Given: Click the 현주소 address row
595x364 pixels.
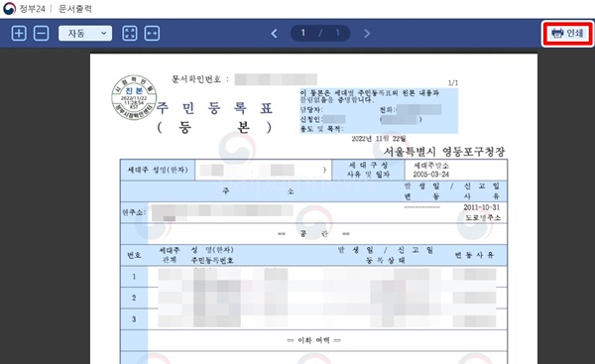Looking at the screenshot, I should pyautogui.click(x=313, y=212).
